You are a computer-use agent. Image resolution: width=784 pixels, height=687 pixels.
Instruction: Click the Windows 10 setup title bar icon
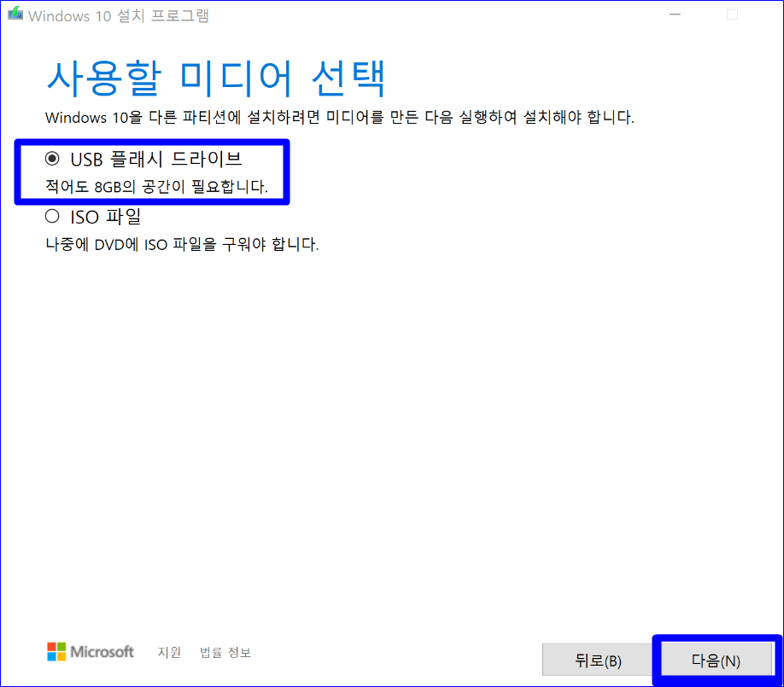point(15,14)
